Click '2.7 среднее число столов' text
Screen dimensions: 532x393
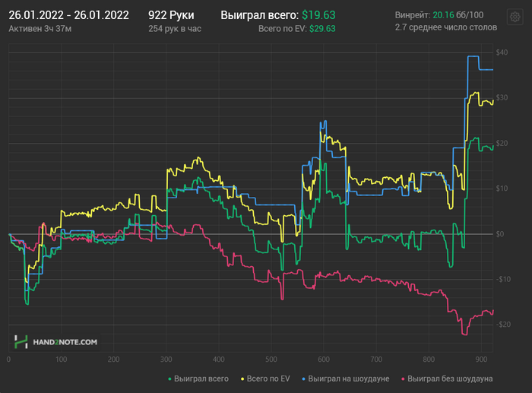pos(446,27)
